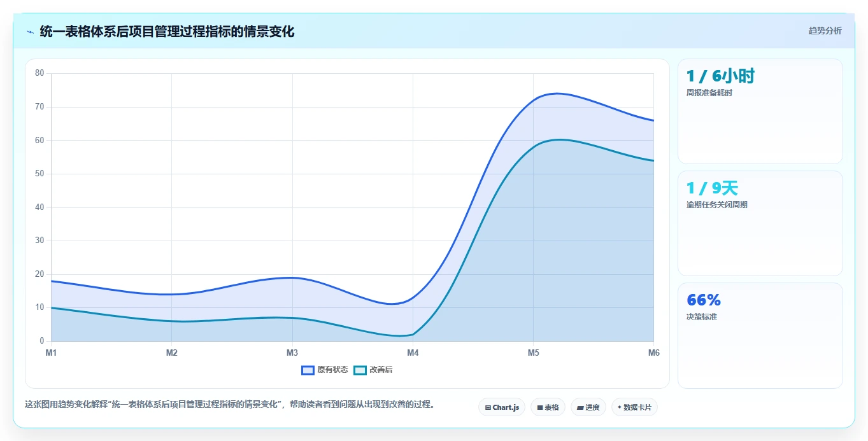Click the 原有状态 legend color box
868x441 pixels.
(308, 370)
